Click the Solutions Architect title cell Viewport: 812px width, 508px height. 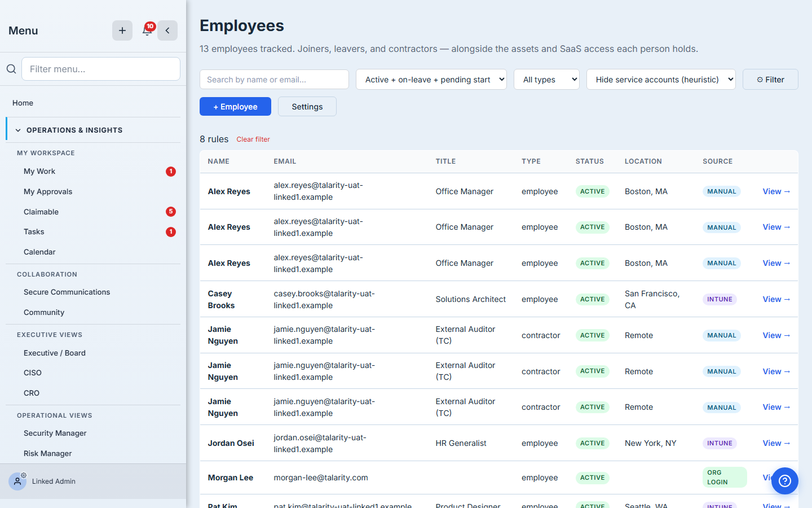[471, 299]
